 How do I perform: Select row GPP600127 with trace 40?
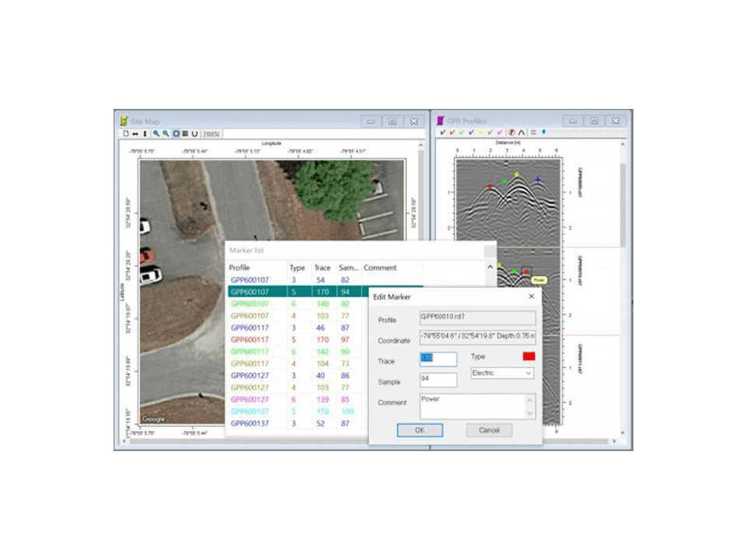click(x=298, y=375)
